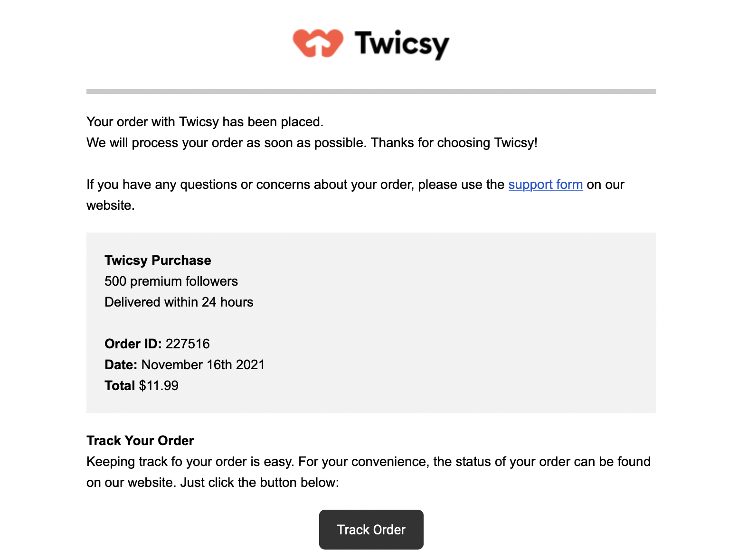Viewport: 738px width, 560px height.
Task: Click the Twicsy wordmark text in header
Action: pos(402,45)
